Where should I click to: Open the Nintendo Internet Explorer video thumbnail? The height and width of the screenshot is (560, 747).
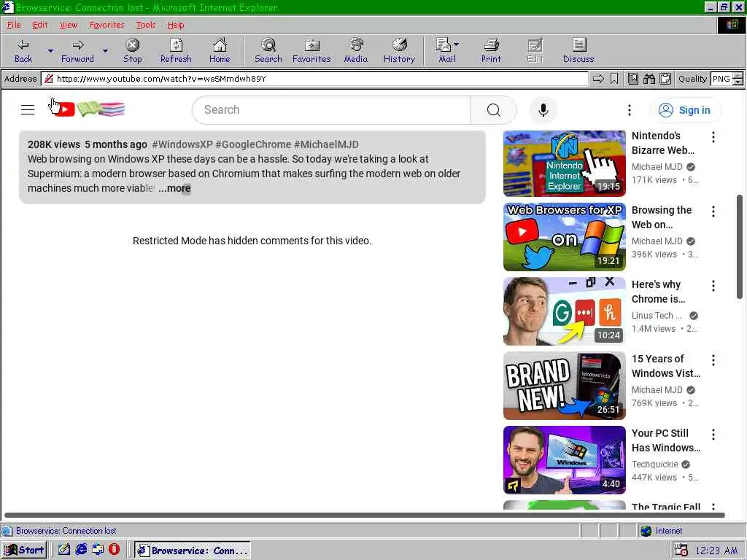pos(564,163)
